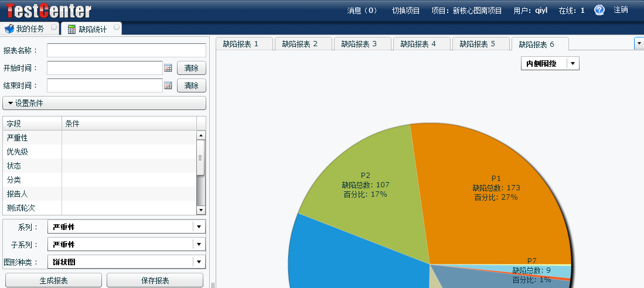Open the report tabs overflow dropdown arrow
This screenshot has height=288, width=644.
pos(639,43)
